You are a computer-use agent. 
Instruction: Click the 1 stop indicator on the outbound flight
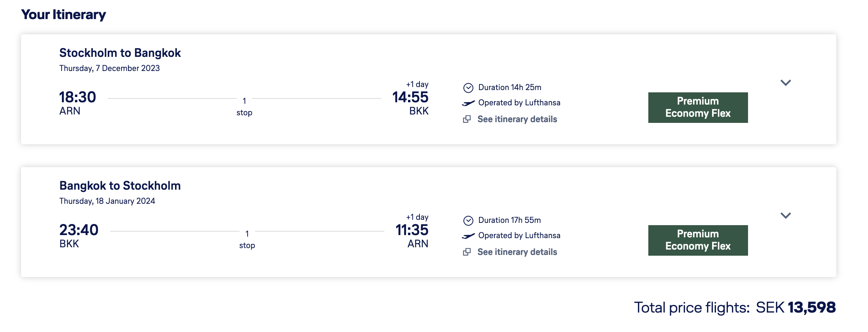(245, 106)
